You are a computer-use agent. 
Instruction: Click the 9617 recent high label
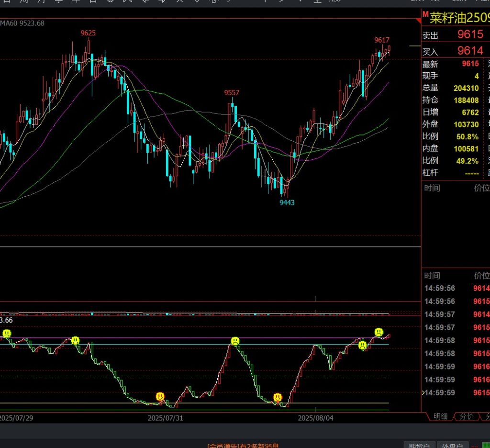click(382, 40)
